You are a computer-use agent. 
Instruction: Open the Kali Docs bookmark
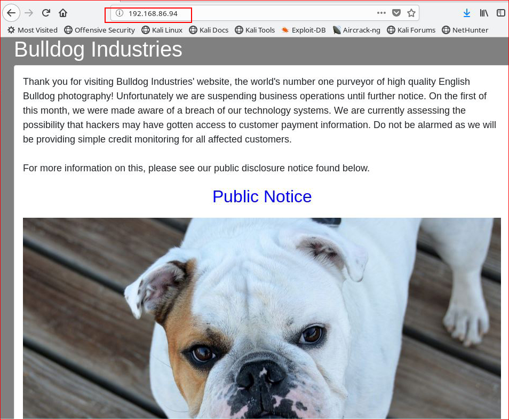pyautogui.click(x=209, y=30)
